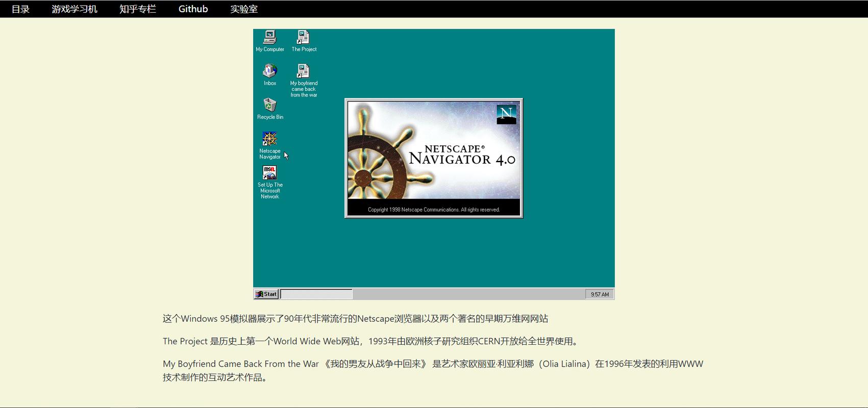The height and width of the screenshot is (408, 868).
Task: Open the 知乎专栏 navigation link
Action: 138,9
